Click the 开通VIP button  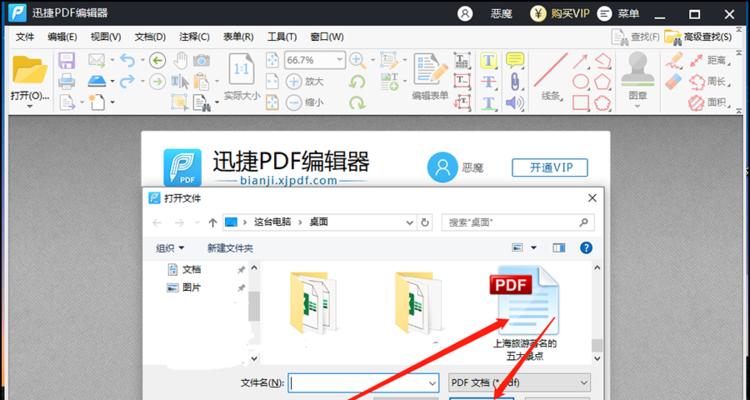(x=550, y=168)
